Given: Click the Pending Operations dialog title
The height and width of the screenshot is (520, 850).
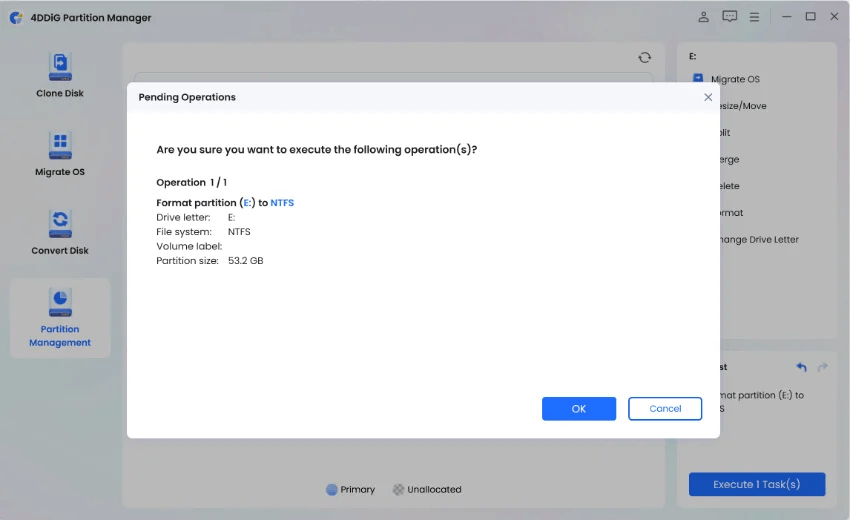Looking at the screenshot, I should [x=187, y=97].
